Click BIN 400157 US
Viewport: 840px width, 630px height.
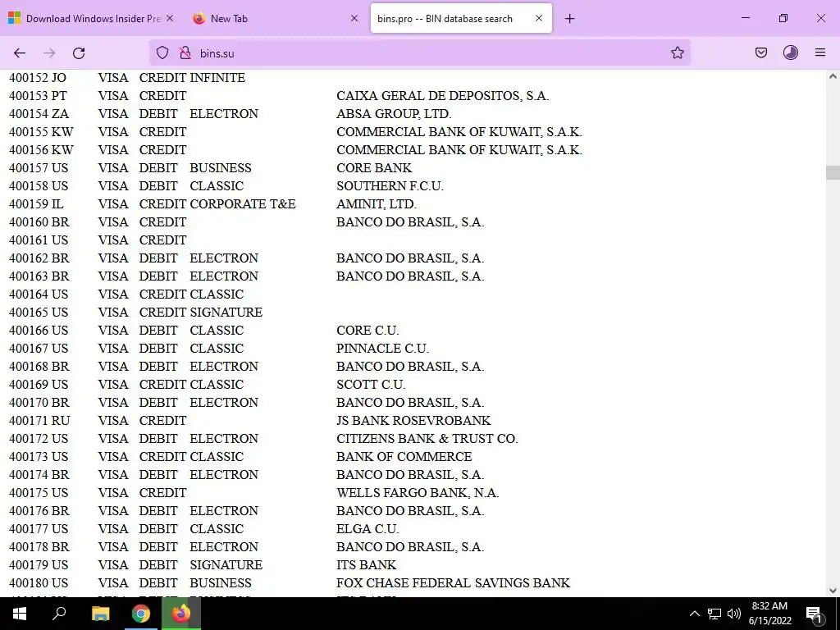pos(39,168)
